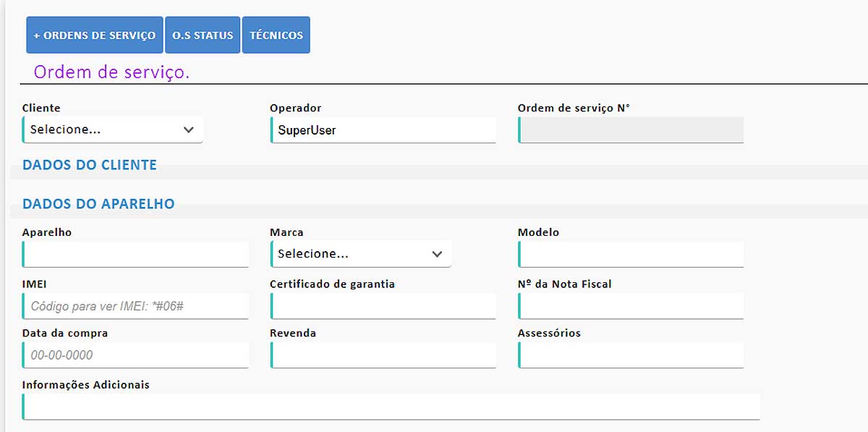Click the Informações Adicionais field
868x432 pixels.
[391, 406]
